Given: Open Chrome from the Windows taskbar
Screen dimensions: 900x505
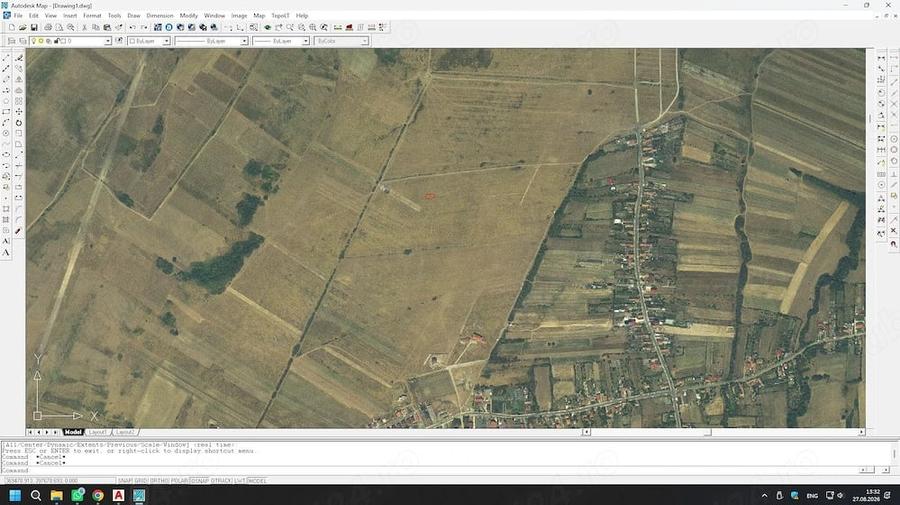Looking at the screenshot, I should coord(98,495).
